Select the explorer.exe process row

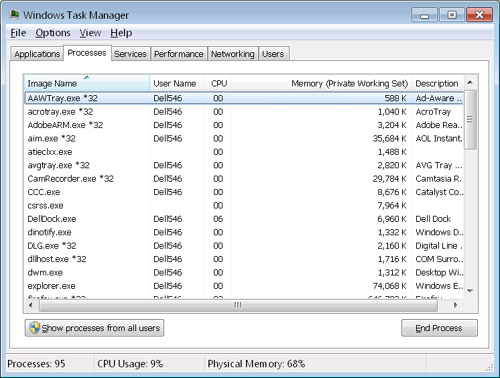click(x=244, y=286)
